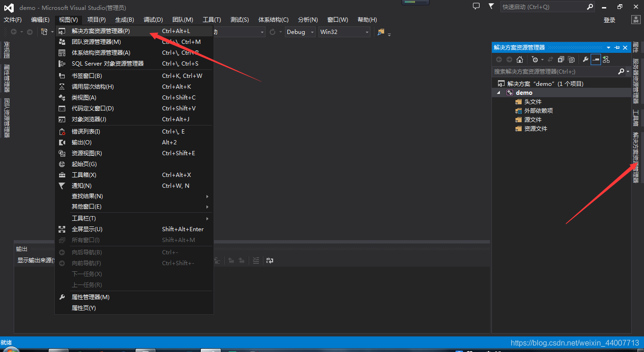Open 属性页(Y) from View menu

134,308
